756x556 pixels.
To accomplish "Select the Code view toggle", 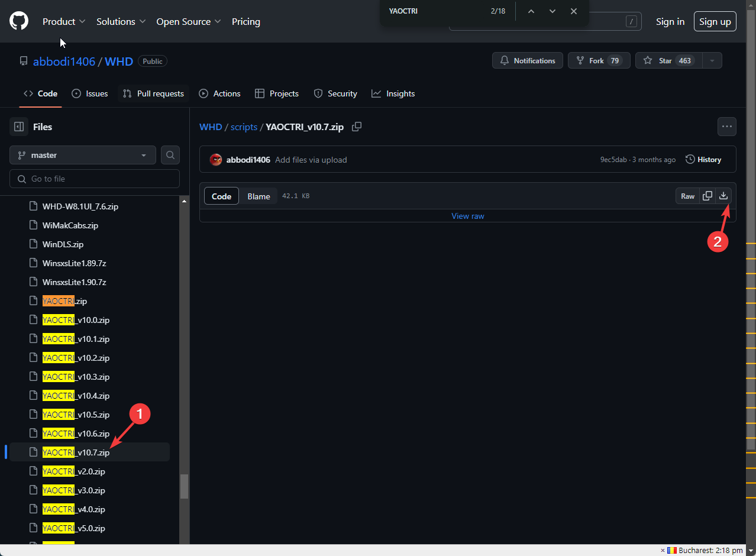I will click(x=222, y=196).
